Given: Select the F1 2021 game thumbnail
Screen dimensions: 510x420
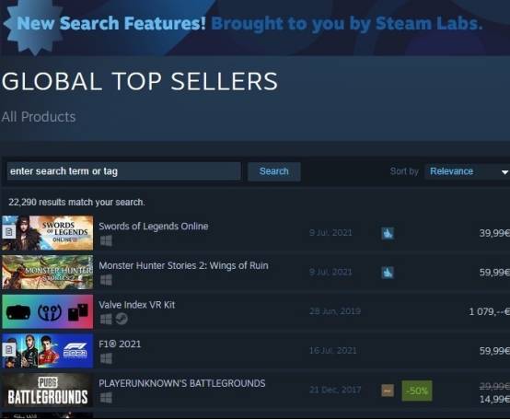Looking at the screenshot, I should (x=48, y=351).
